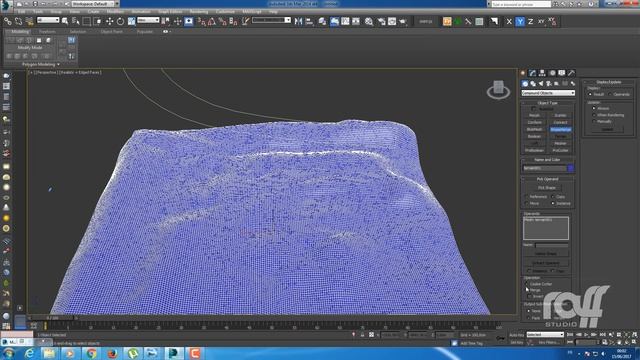Click the Boolean object type button
This screenshot has width=640, height=360.
coord(534,136)
